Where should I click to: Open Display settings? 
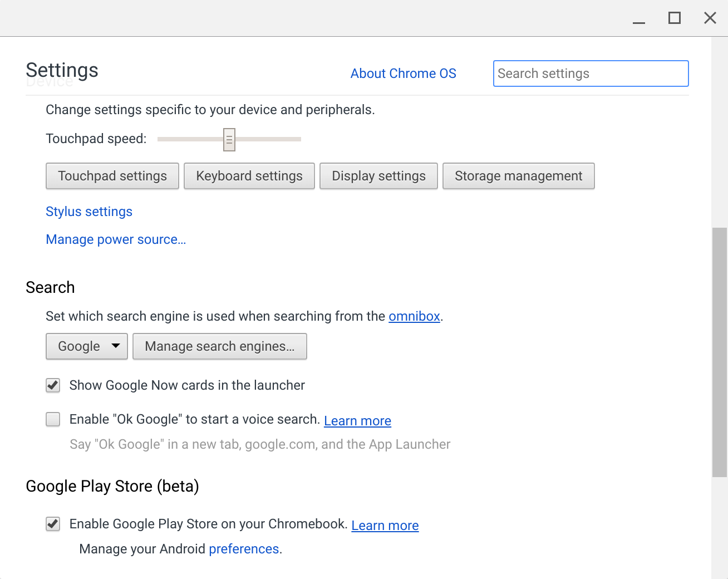[x=378, y=176]
